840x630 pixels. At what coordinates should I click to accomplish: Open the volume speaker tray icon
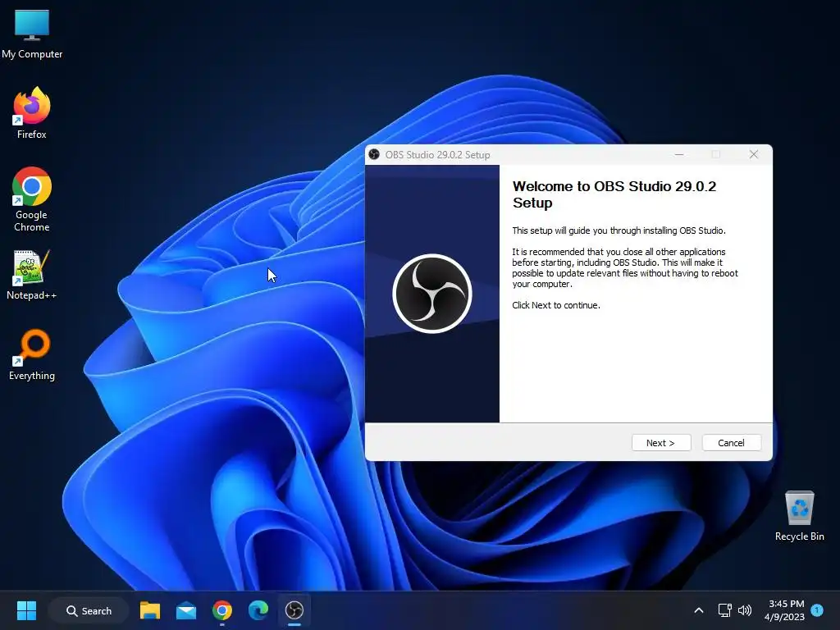[745, 610]
